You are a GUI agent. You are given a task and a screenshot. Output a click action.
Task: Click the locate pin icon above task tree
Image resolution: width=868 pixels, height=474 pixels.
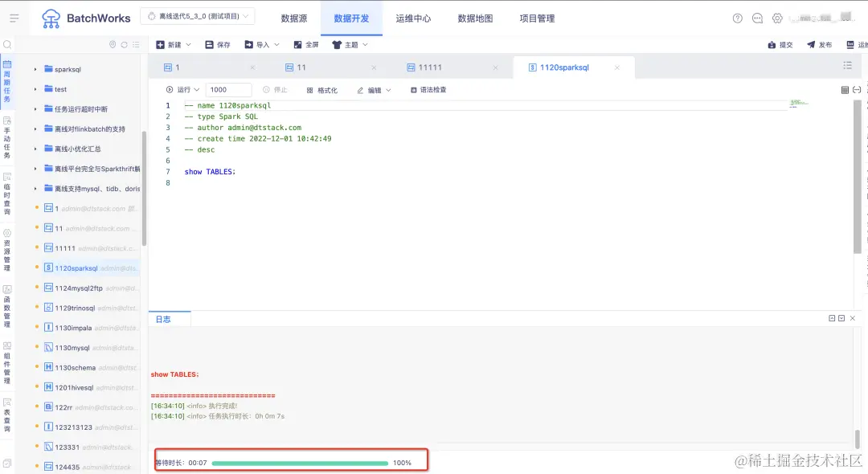(x=113, y=45)
